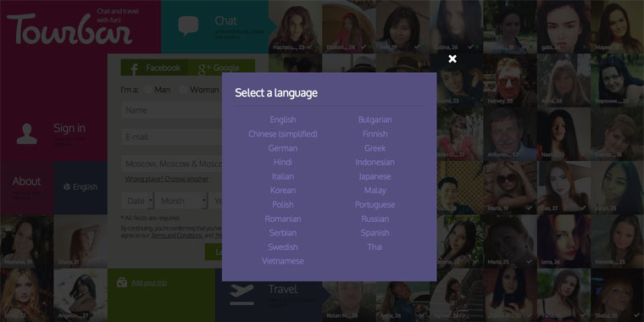Open Diana, 21 profile photo
644x322 pixels.
pos(80,241)
